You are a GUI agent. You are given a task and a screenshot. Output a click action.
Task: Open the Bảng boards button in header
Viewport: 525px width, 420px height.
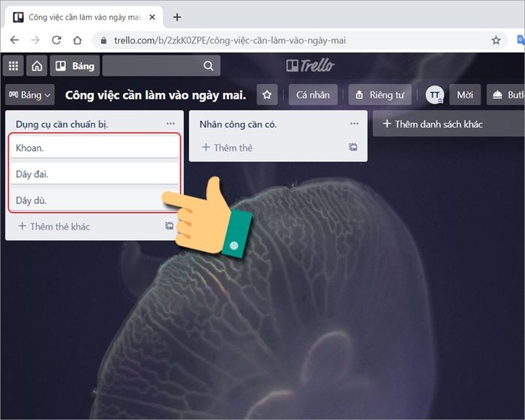[75, 66]
